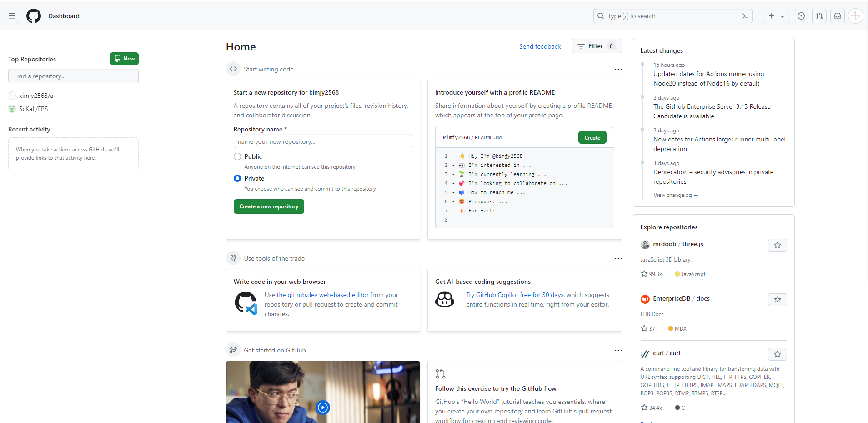The image size is (868, 423).
Task: Open the sidebar navigation hamburger menu
Action: pos(11,16)
